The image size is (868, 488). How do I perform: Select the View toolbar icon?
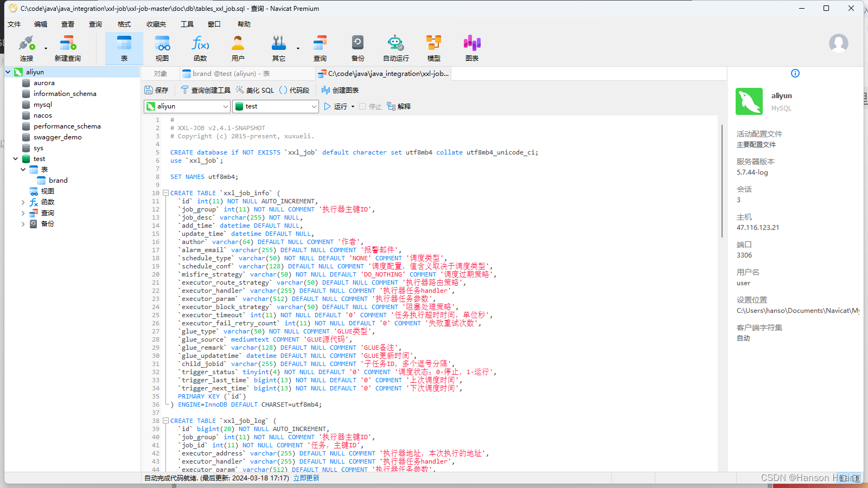tap(162, 48)
